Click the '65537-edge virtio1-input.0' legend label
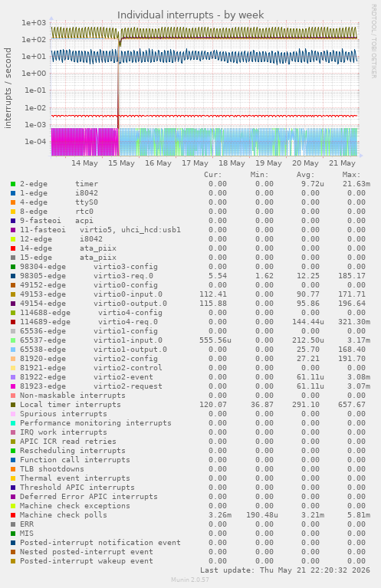381x588 pixels. pos(91,340)
